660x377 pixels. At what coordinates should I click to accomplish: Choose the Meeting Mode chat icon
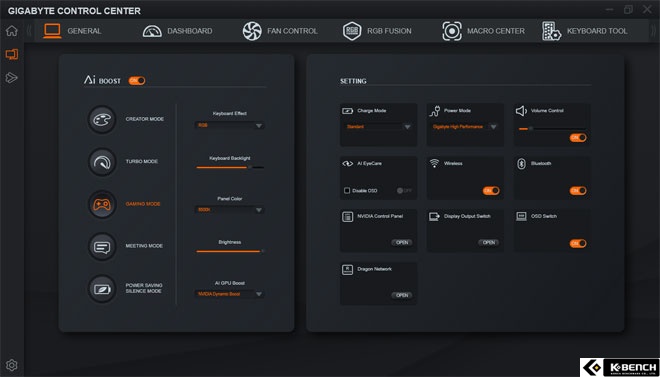102,246
